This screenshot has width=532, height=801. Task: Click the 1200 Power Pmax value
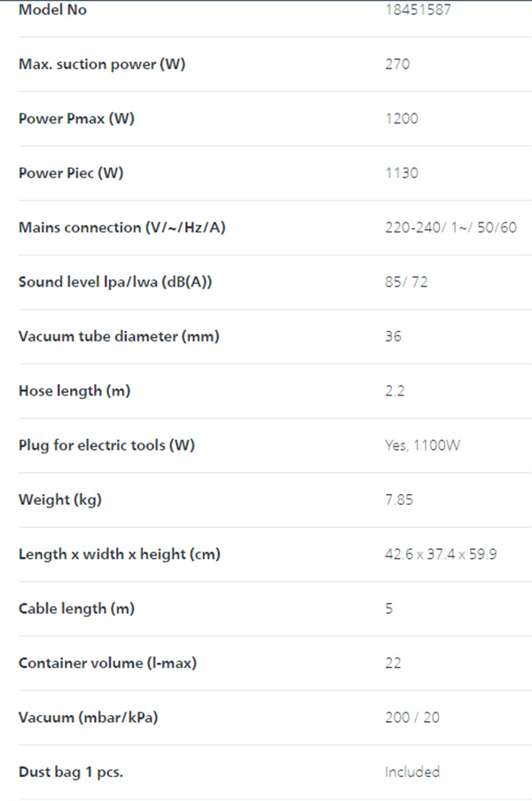click(x=402, y=119)
